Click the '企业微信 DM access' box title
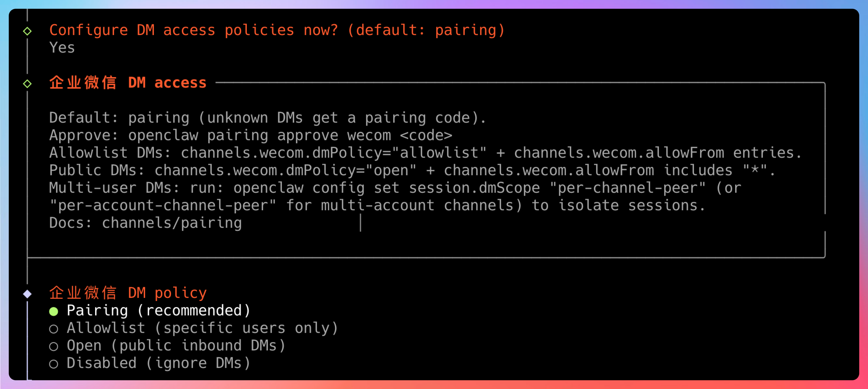This screenshot has height=389, width=868. pos(128,83)
